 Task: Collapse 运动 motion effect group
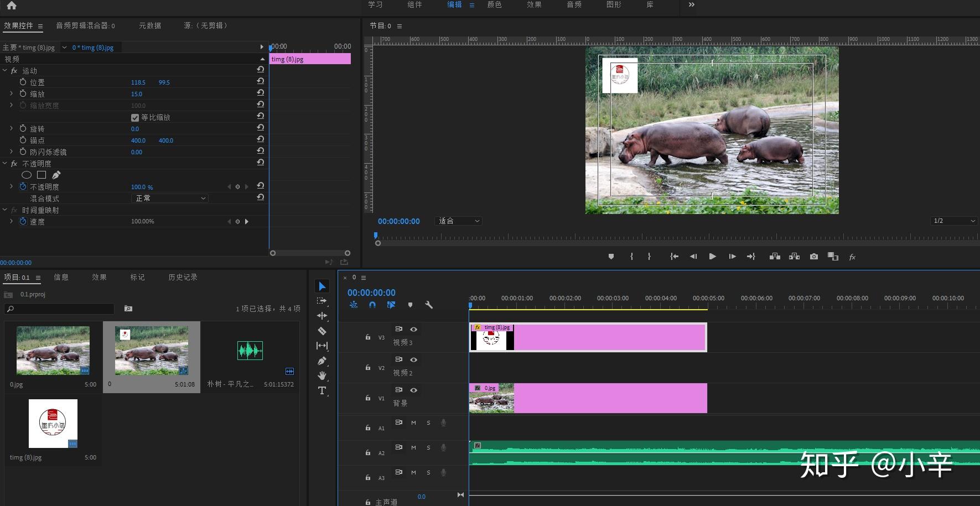(5, 70)
